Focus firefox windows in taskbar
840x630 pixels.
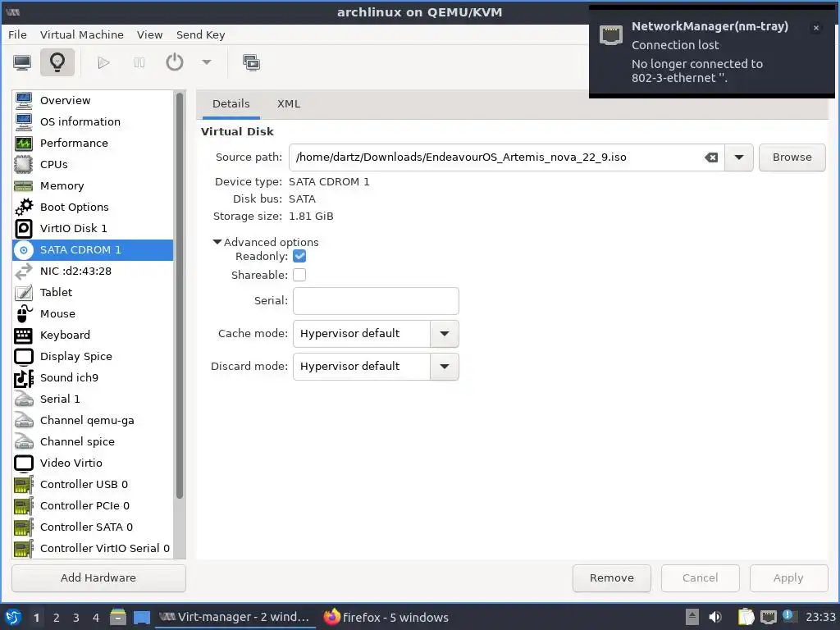pos(386,617)
